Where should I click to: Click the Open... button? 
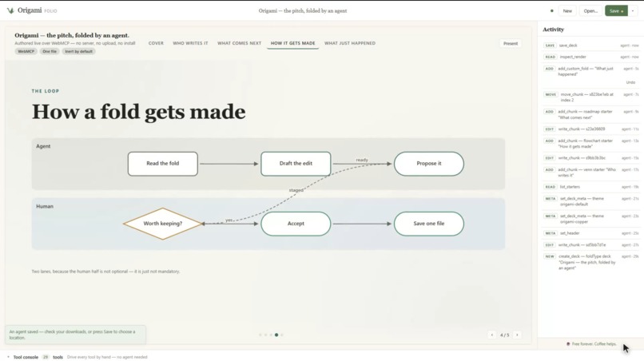point(590,11)
